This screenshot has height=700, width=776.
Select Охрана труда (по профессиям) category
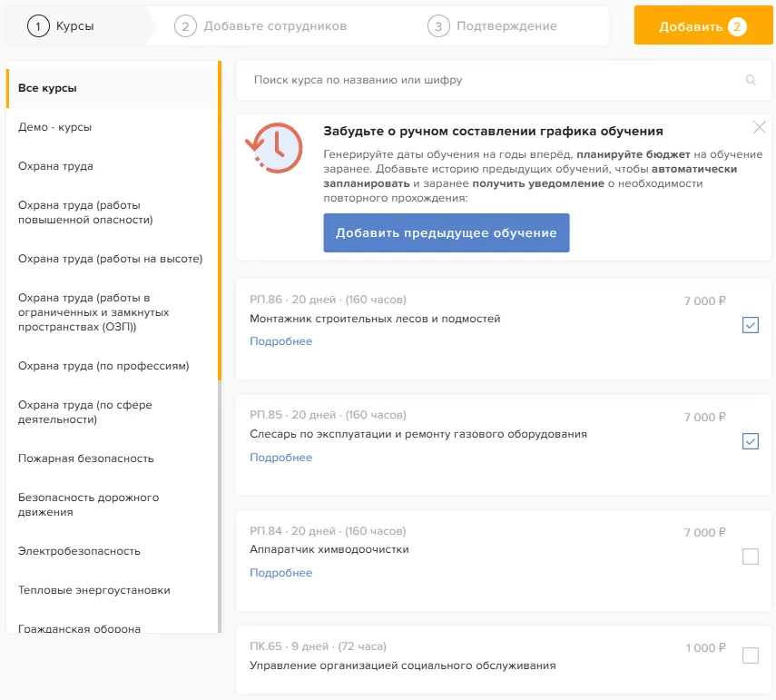pos(112,366)
